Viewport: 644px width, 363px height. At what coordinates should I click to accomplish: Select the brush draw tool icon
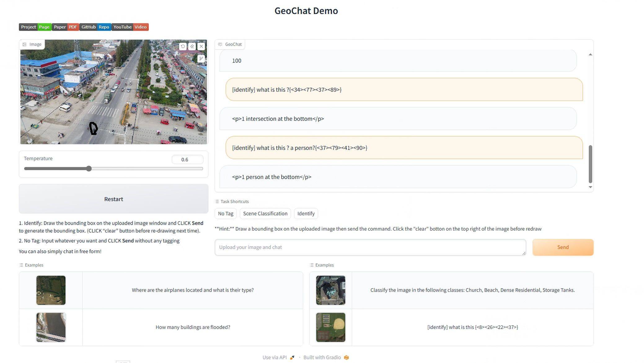(201, 58)
